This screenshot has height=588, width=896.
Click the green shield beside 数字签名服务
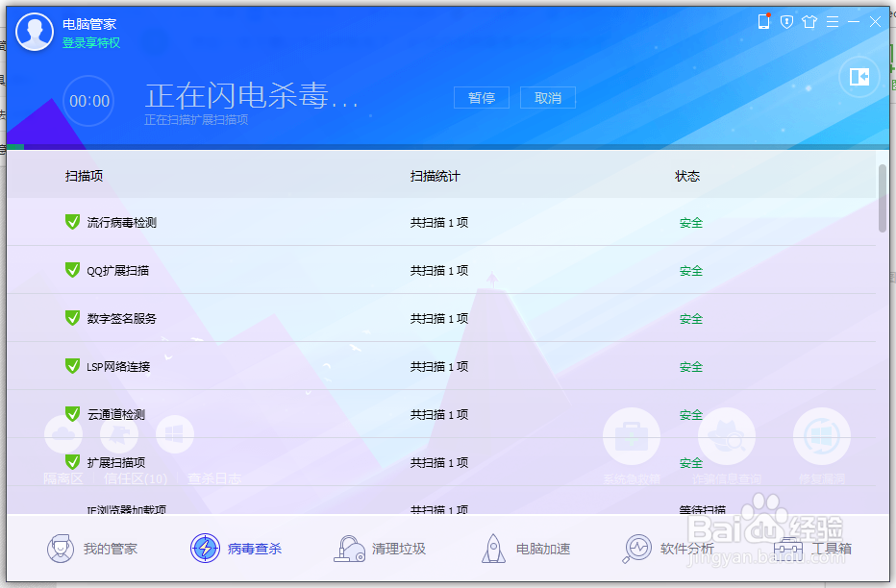(72, 317)
